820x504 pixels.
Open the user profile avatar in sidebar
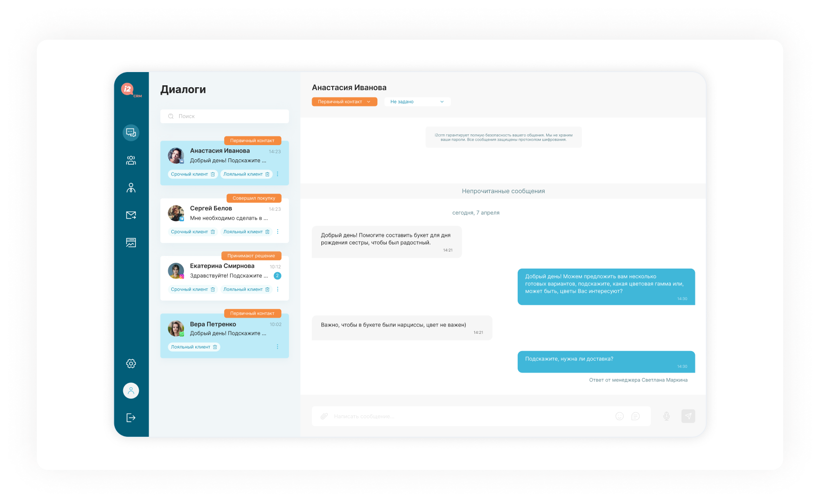click(x=131, y=391)
